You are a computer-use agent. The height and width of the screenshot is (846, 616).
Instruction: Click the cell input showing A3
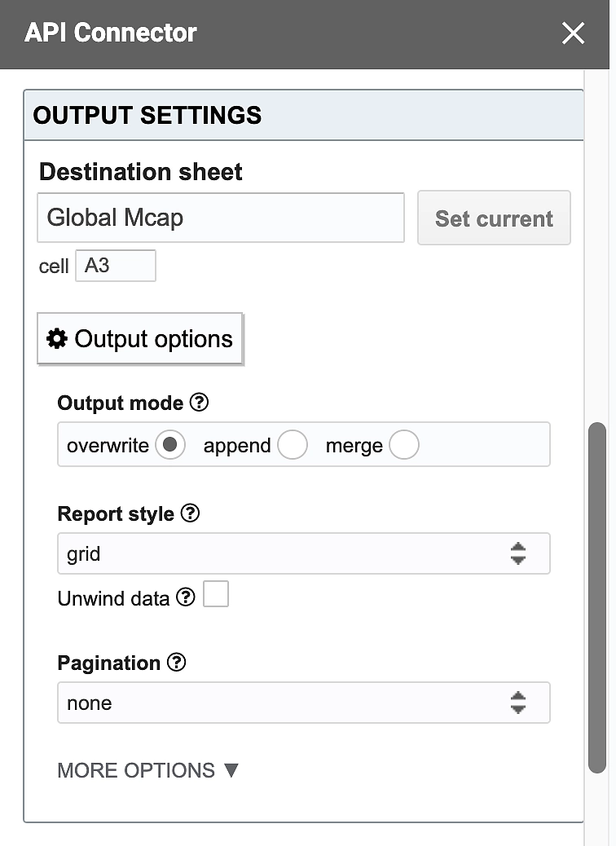tap(115, 265)
